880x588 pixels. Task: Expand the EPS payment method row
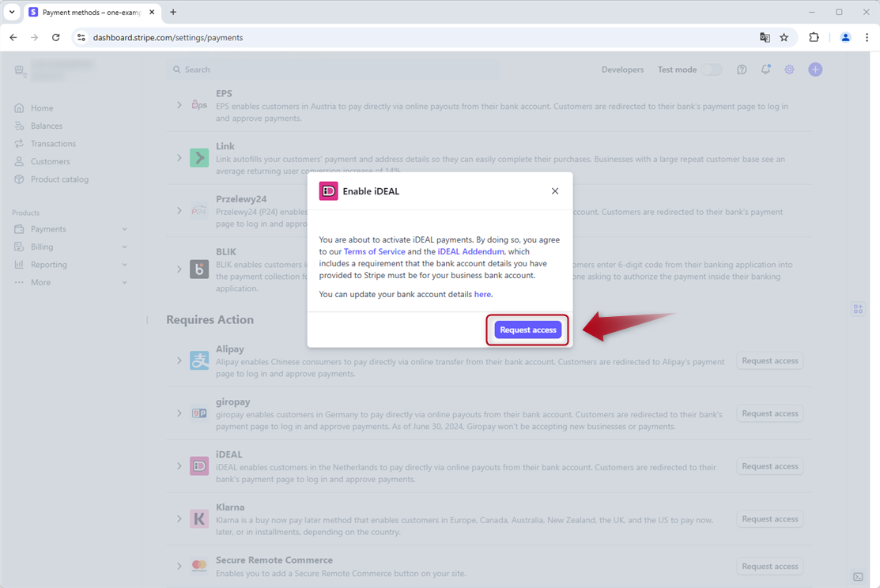tap(179, 105)
